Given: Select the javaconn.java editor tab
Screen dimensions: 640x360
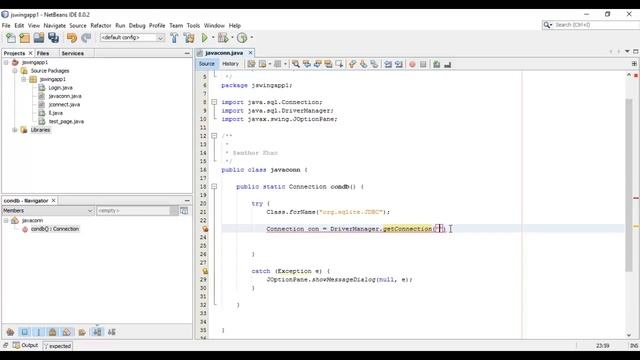Looking at the screenshot, I should (x=224, y=53).
